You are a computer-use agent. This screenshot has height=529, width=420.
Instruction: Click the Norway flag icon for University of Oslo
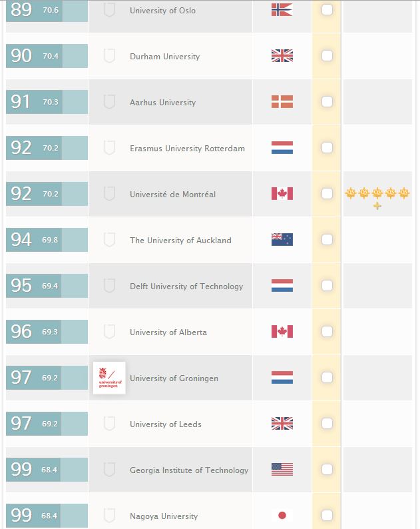pos(282,10)
